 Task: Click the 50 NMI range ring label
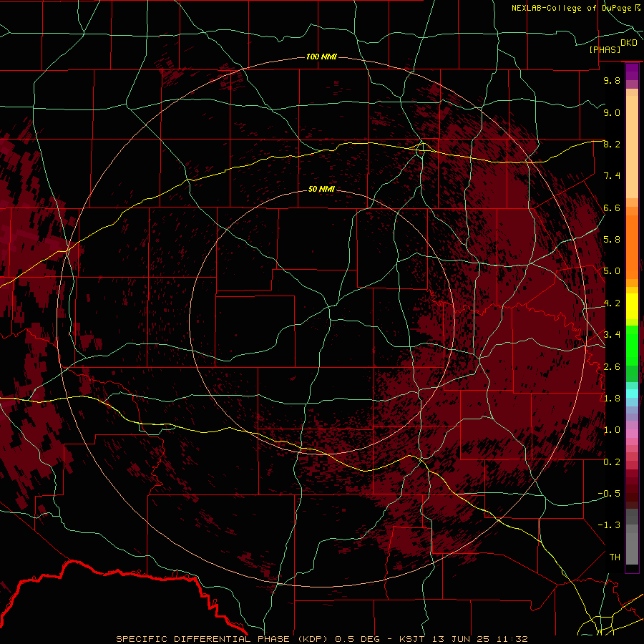coord(321,189)
